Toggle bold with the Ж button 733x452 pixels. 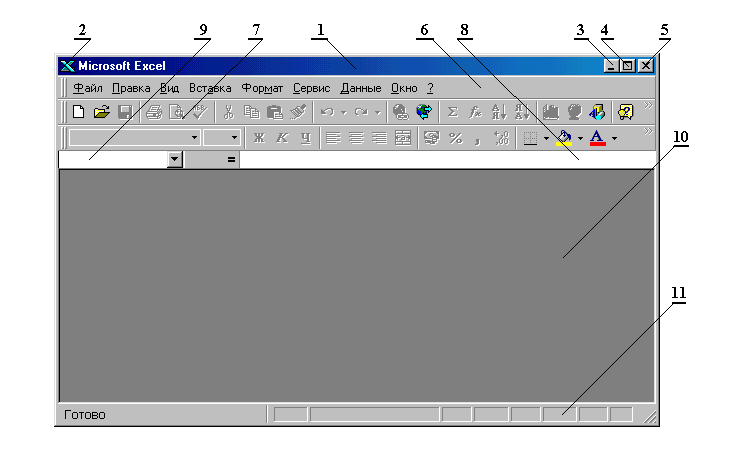pyautogui.click(x=259, y=138)
